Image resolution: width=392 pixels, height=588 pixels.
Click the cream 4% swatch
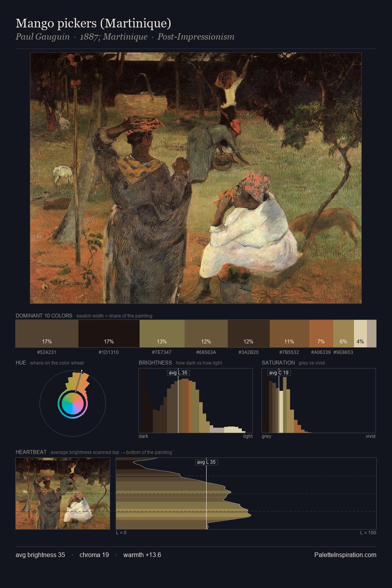click(360, 334)
